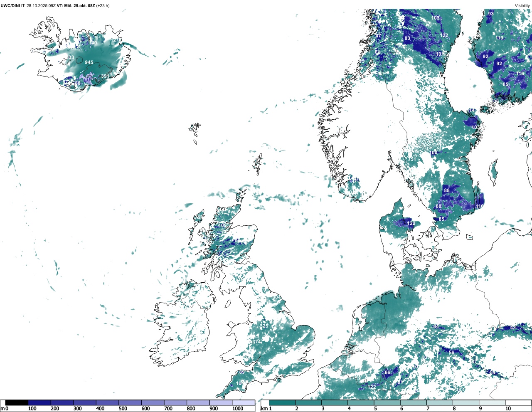The width and height of the screenshot is (532, 412).
Task: Click the '945' visibility value over Iceland
Action: (89, 63)
